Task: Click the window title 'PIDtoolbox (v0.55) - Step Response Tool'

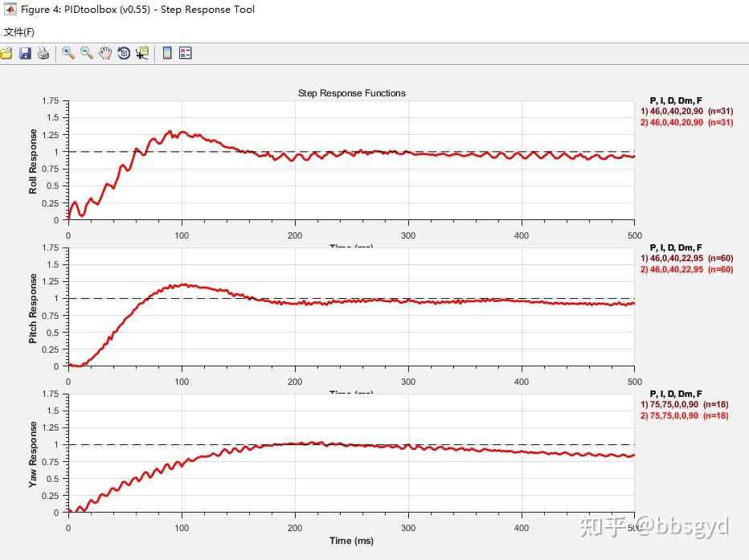Action: [160, 10]
